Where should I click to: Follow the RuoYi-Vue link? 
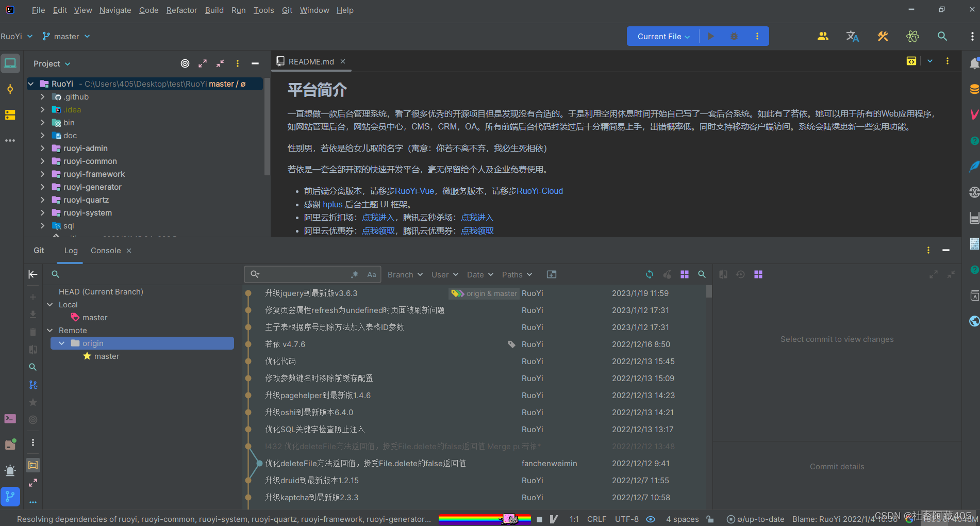coord(414,191)
